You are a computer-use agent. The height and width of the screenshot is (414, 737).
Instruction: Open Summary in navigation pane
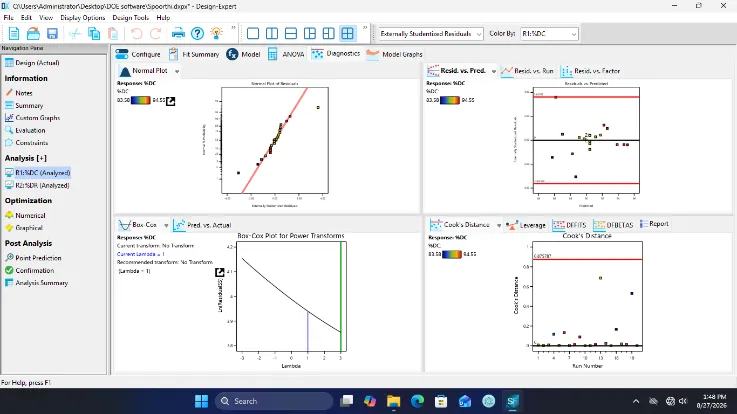pyautogui.click(x=24, y=106)
